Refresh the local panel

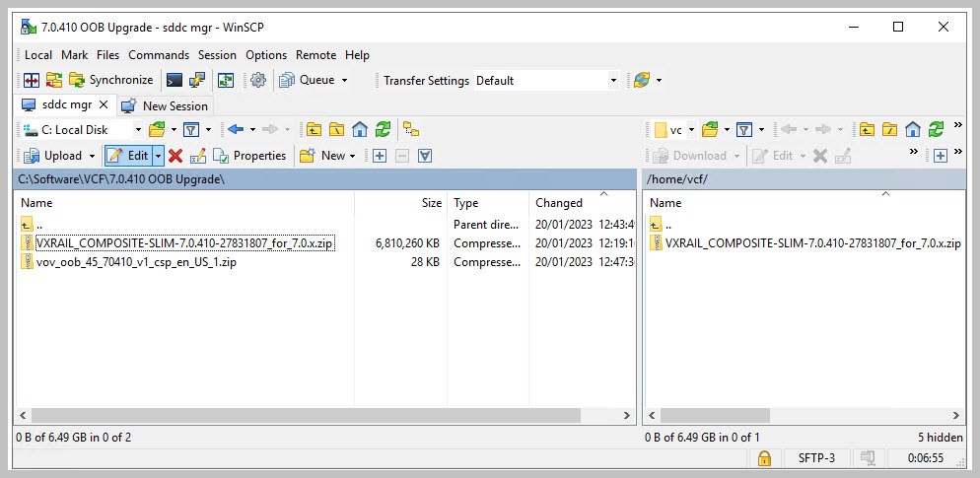383,130
